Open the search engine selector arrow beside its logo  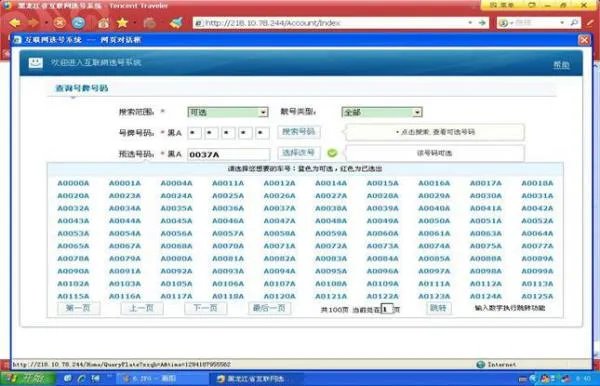coord(512,23)
